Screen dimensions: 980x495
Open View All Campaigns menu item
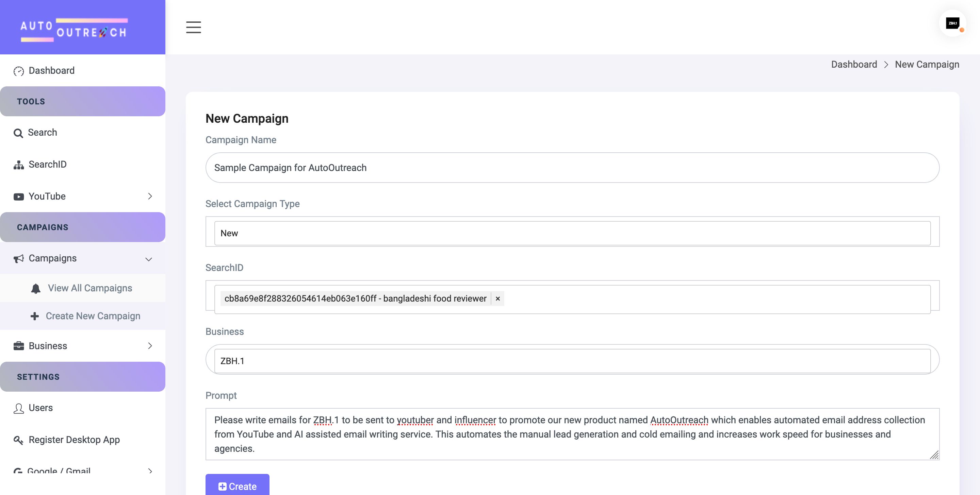pyautogui.click(x=90, y=288)
